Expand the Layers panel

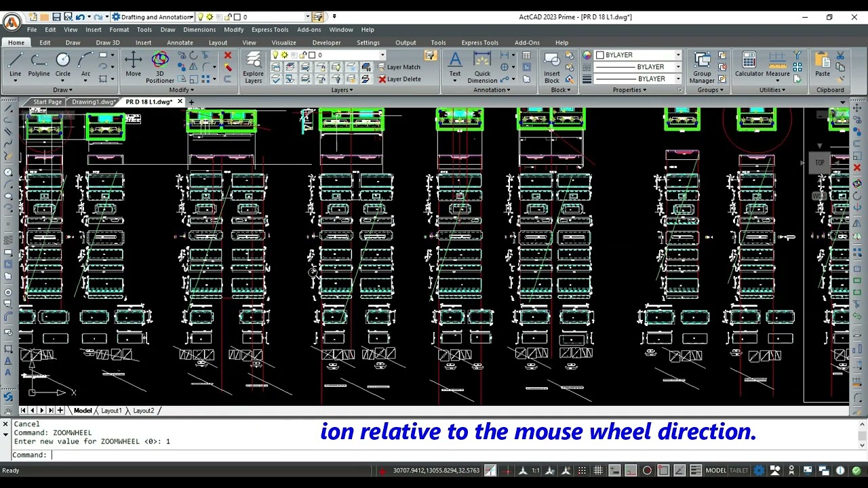[x=342, y=89]
